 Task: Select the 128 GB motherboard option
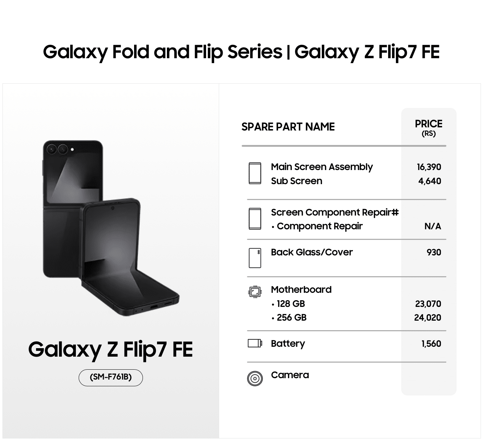click(x=290, y=304)
